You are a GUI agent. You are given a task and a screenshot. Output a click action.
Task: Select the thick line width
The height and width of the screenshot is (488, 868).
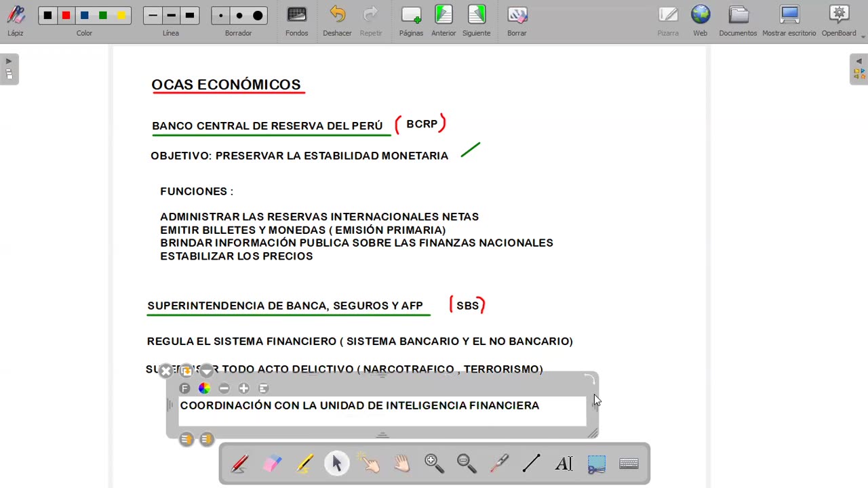[190, 15]
